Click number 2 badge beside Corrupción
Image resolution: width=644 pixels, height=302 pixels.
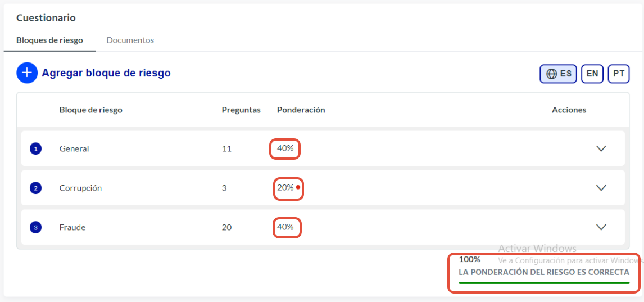click(36, 188)
